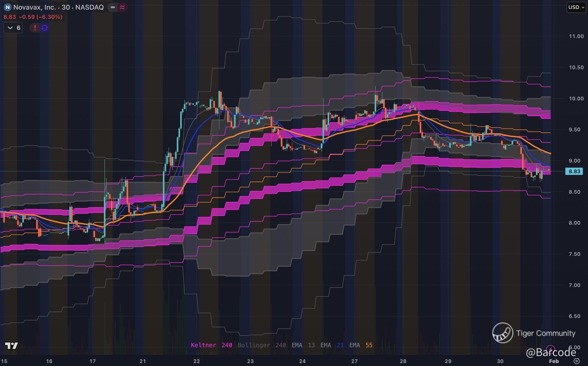This screenshot has height=366, width=588.
Task: Click the 10.00 price axis label
Action: pyautogui.click(x=576, y=98)
